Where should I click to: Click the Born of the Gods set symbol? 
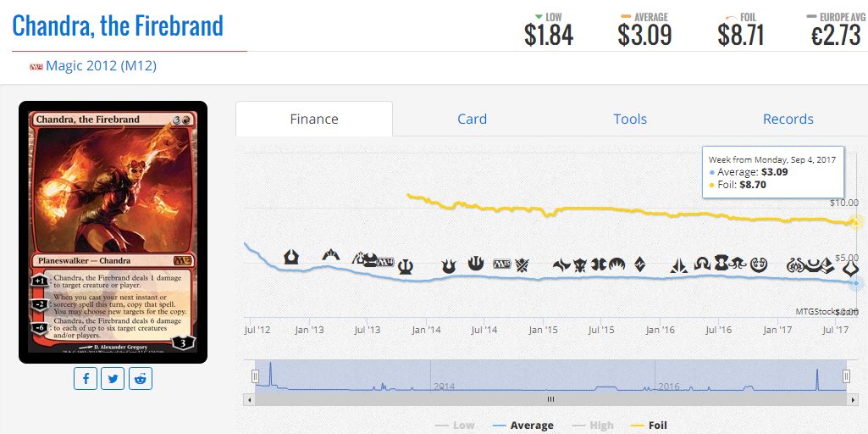click(448, 266)
